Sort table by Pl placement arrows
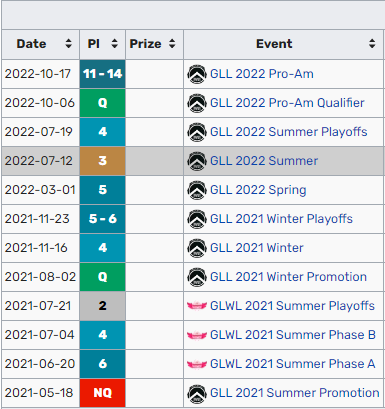 114,44
